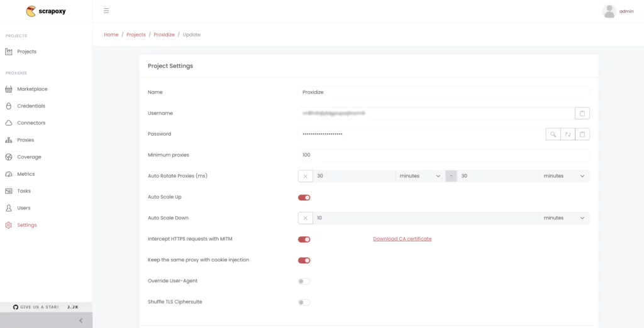Viewport: 644px width, 328px height.
Task: Click the Users person icon
Action: click(x=9, y=208)
